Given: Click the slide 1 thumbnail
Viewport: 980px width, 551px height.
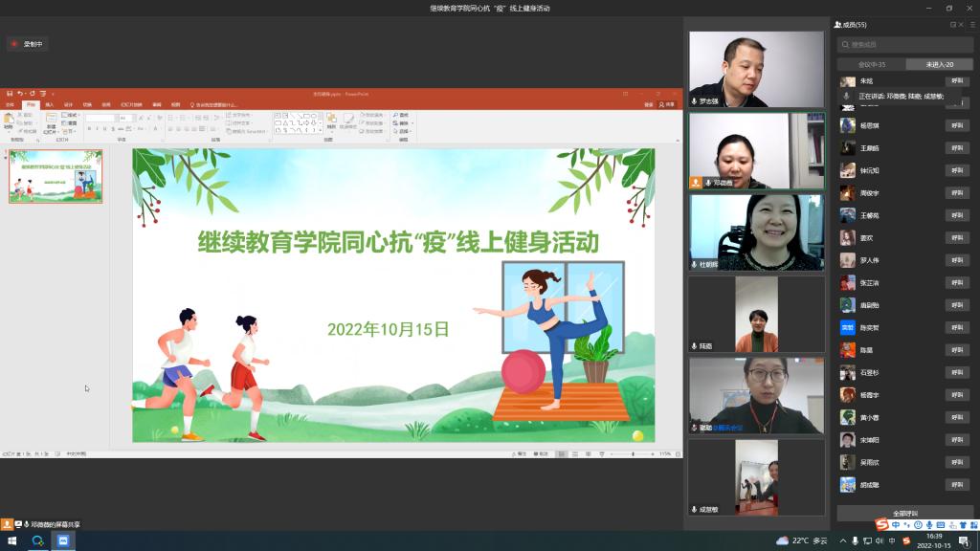Looking at the screenshot, I should pyautogui.click(x=56, y=176).
